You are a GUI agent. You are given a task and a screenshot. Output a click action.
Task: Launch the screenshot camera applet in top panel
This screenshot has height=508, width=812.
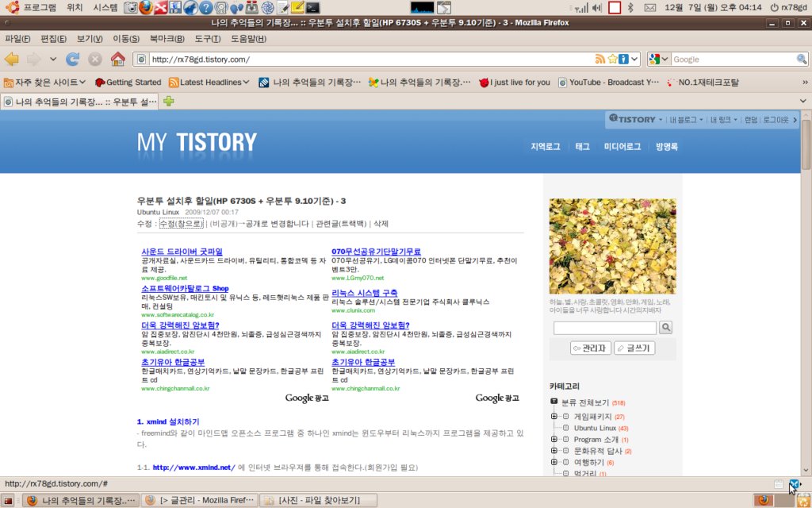point(132,8)
